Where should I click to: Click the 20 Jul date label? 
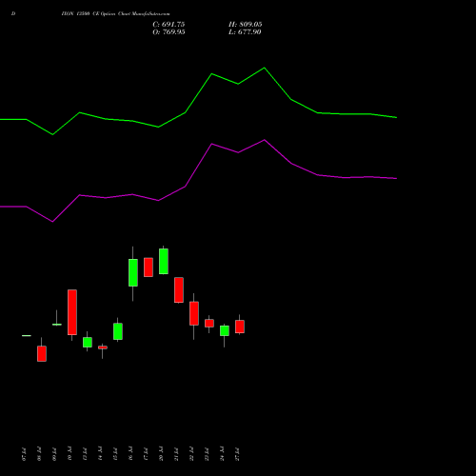click(x=161, y=454)
